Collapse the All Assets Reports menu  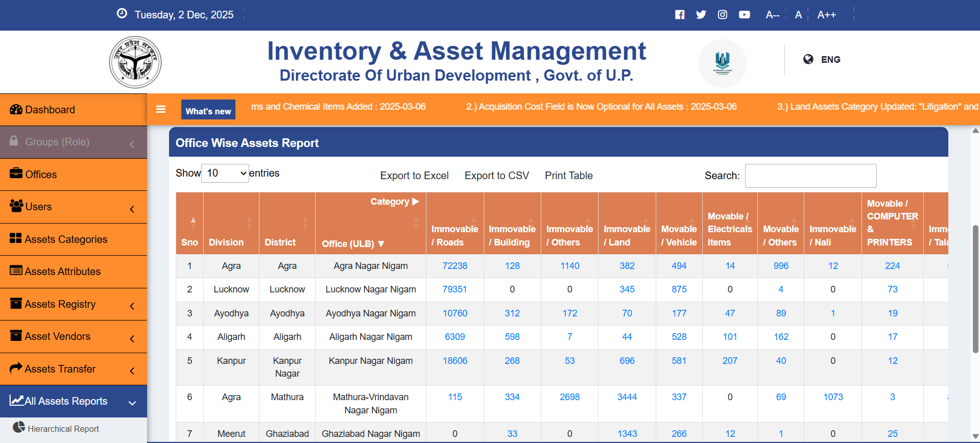point(74,401)
